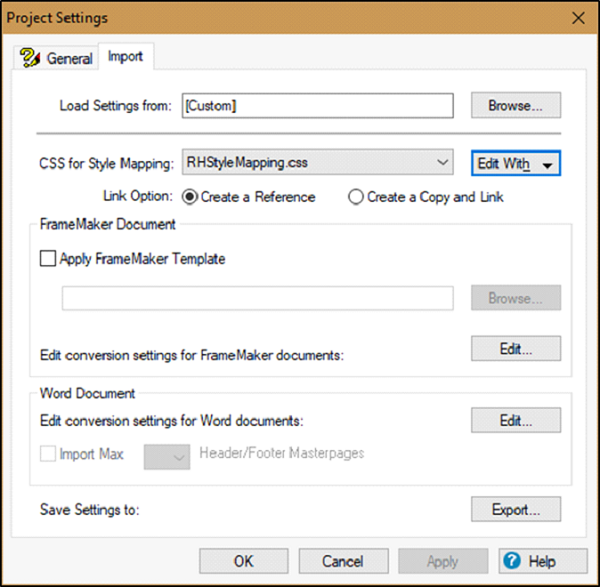
Task: Enable Apply FrameMaker Template checkbox
Action: tap(47, 259)
